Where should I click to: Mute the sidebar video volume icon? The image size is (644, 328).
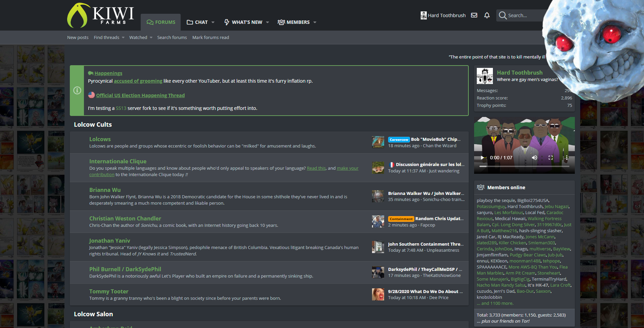[535, 158]
